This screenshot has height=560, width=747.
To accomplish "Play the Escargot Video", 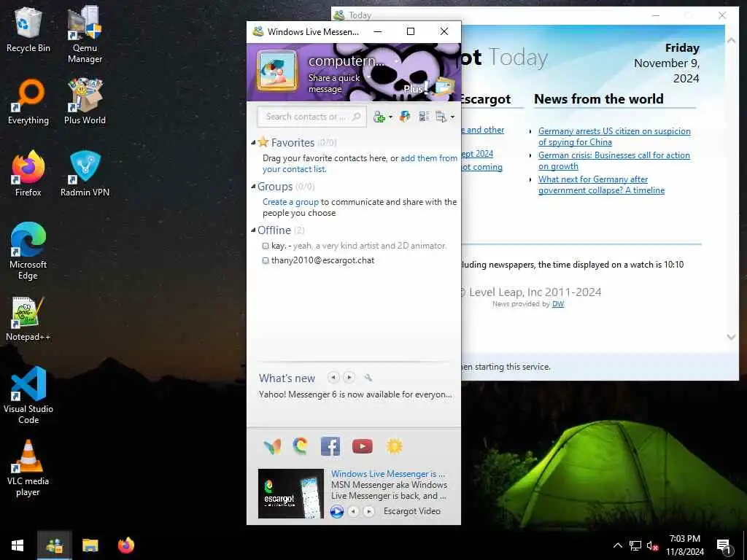I will [337, 511].
